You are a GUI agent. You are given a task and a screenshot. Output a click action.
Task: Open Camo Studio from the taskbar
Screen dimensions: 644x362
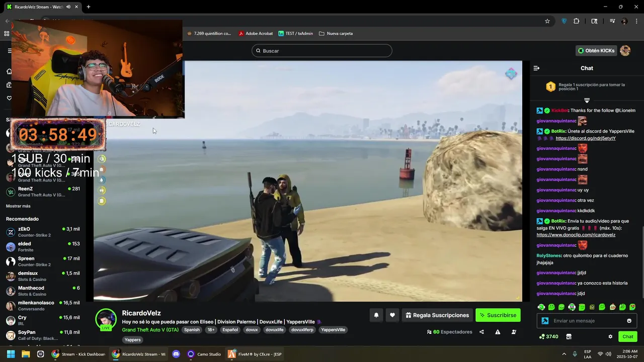(x=204, y=354)
